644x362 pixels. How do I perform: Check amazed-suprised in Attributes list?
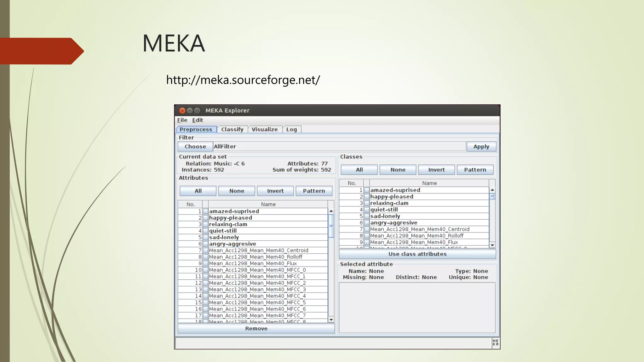206,211
